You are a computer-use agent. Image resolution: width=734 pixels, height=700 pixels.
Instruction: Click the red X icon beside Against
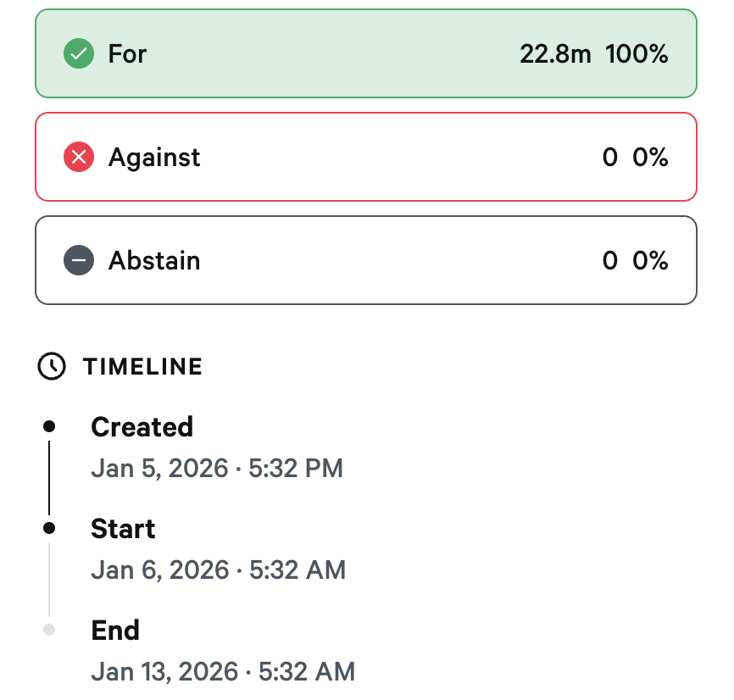[x=79, y=157]
